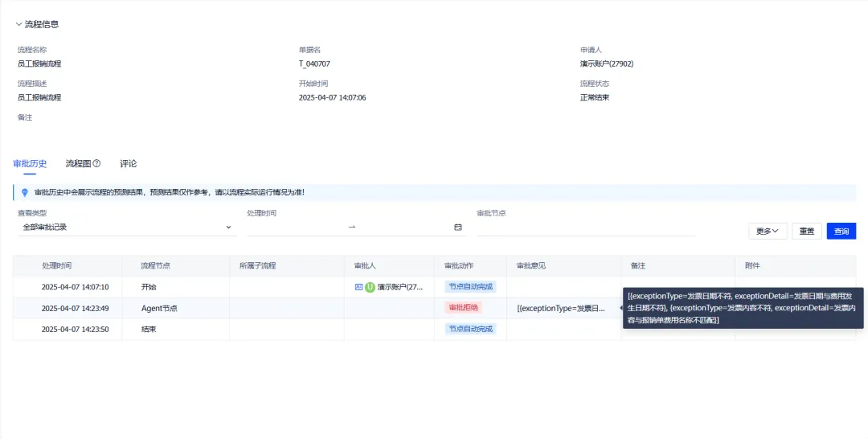
Task: Open the 查看类型 dropdown showing 全部审批记录
Action: (127, 227)
